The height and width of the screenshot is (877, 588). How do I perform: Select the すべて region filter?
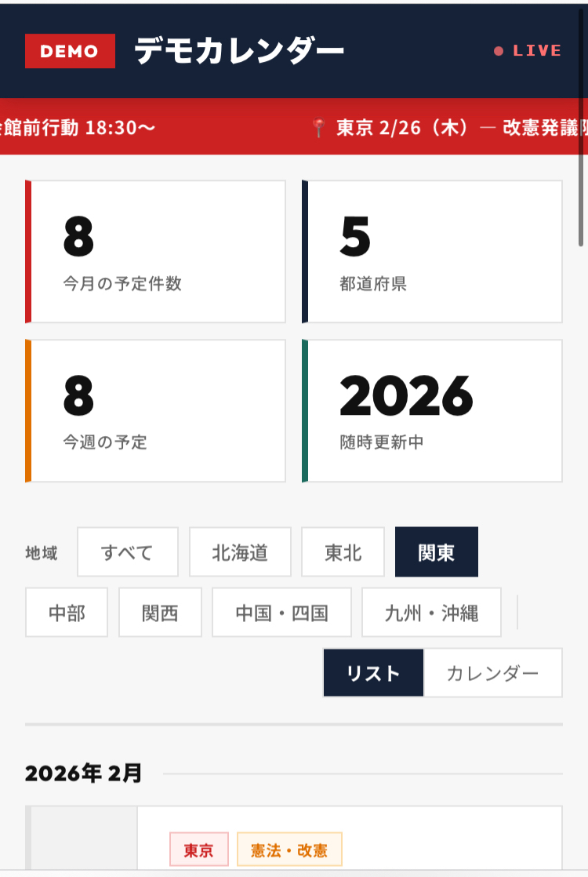[x=128, y=552]
